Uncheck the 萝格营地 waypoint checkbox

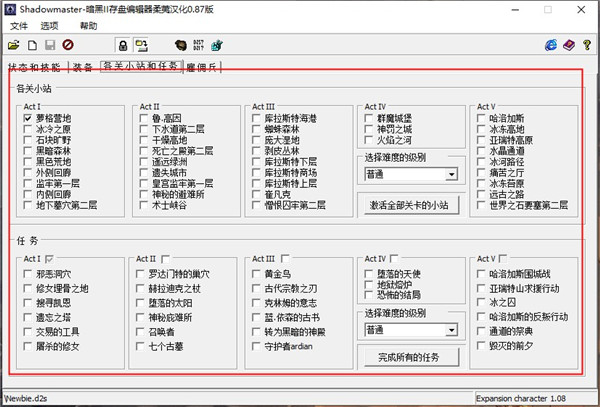coord(28,118)
